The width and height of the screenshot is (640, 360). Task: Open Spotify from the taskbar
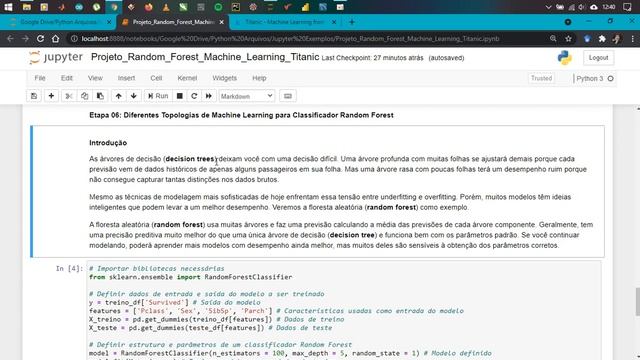pos(218,7)
